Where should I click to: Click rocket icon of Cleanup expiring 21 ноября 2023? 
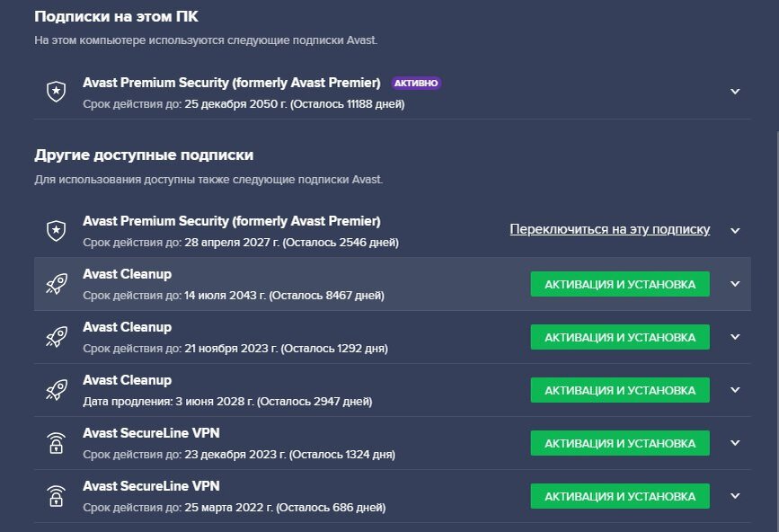pos(56,337)
